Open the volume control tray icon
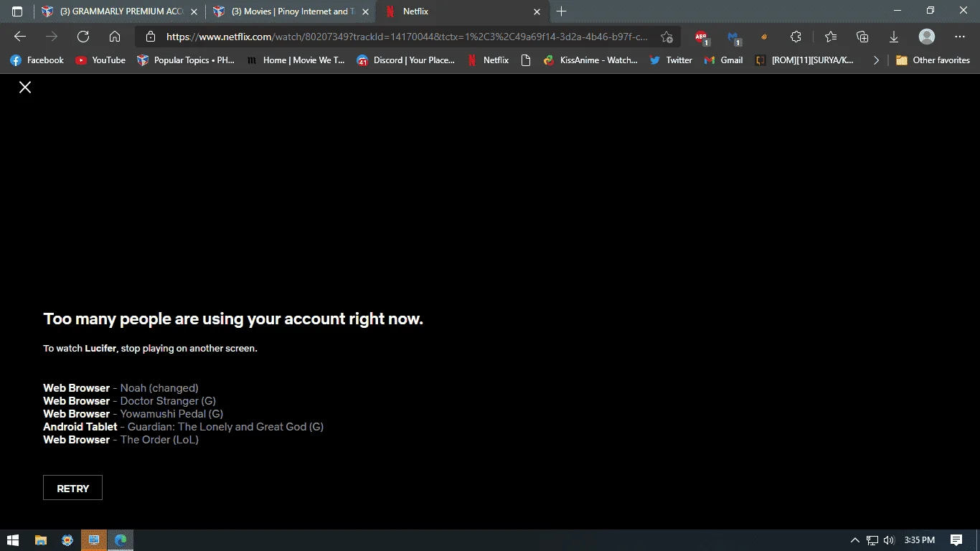The width and height of the screenshot is (980, 551). tap(890, 540)
